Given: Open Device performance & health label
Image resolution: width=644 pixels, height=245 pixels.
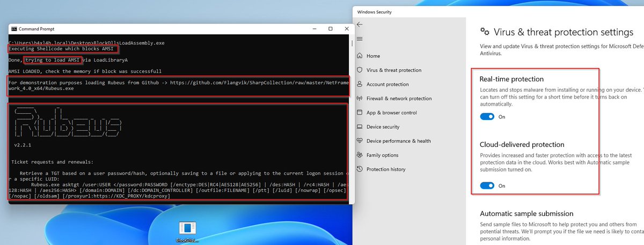Looking at the screenshot, I should [x=398, y=141].
